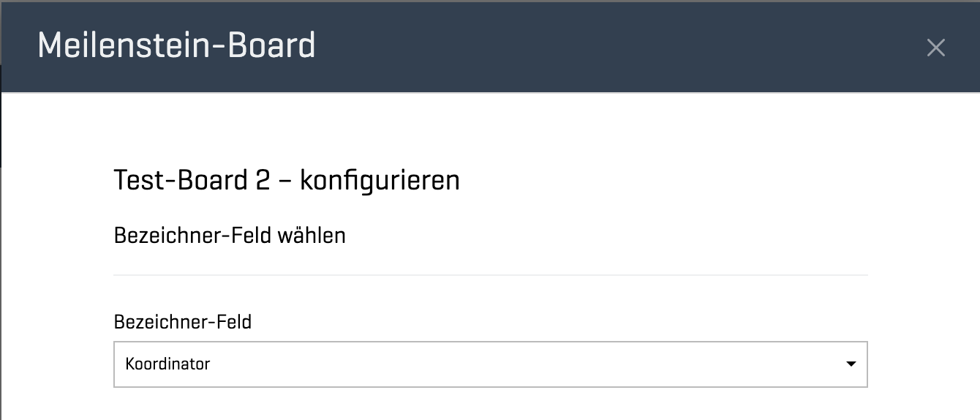Click the 'Bezeichner-Feld' field label above the select
980x420 pixels.
point(183,322)
